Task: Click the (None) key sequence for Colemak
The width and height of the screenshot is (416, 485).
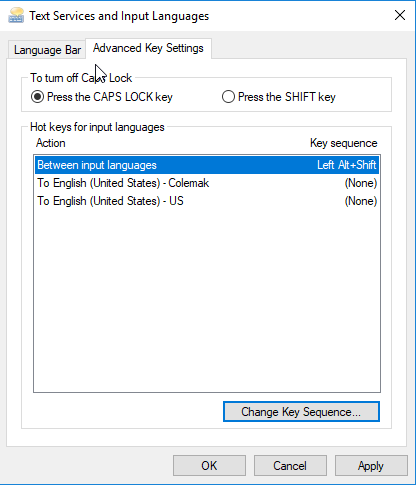Action: click(x=361, y=183)
